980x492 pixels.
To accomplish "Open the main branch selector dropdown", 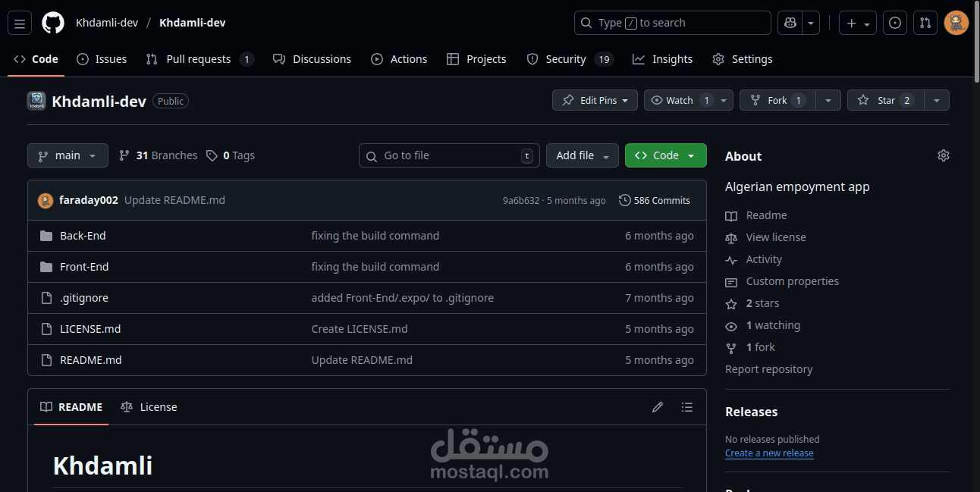I will (x=68, y=155).
